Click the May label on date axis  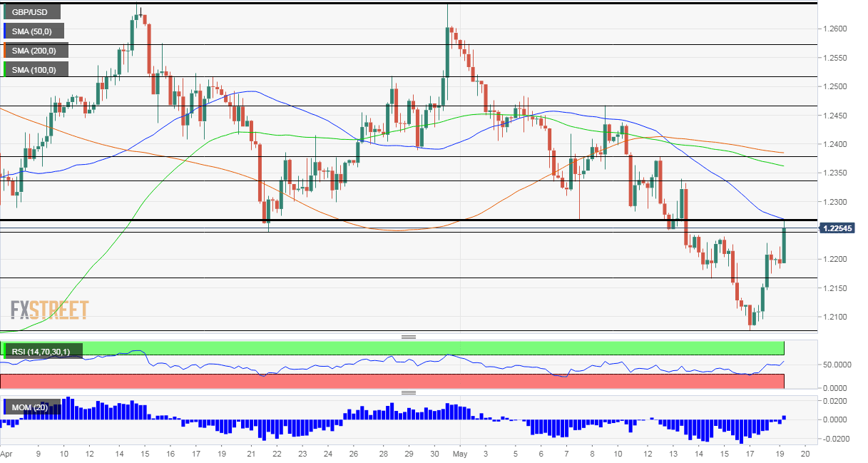click(x=460, y=454)
